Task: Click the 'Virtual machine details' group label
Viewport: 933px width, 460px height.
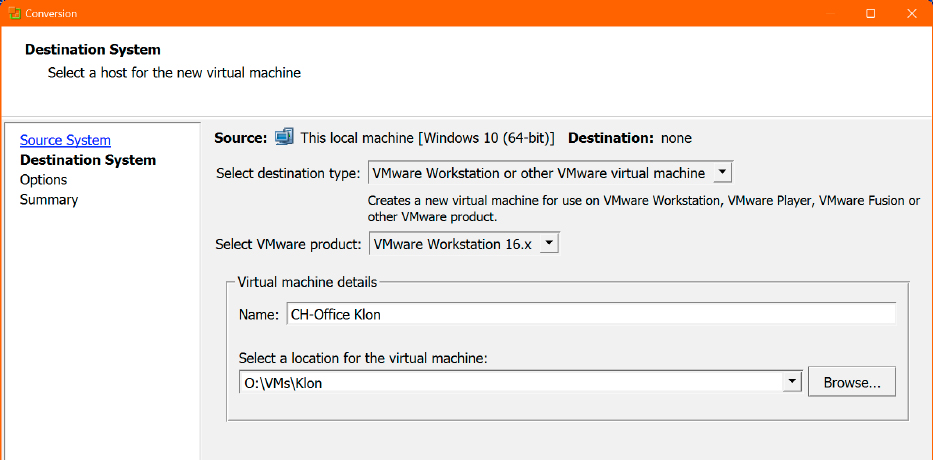Action: click(307, 282)
